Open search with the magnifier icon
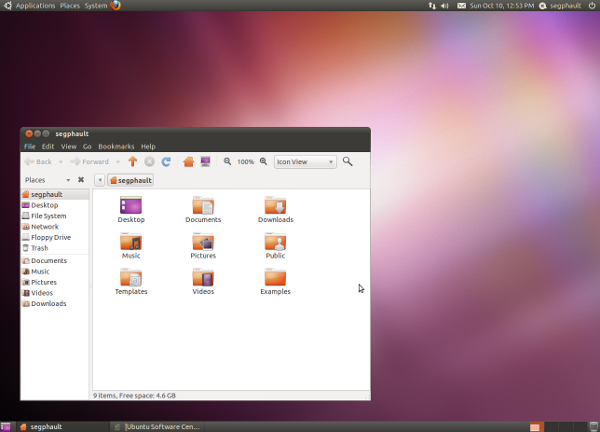 click(x=347, y=161)
